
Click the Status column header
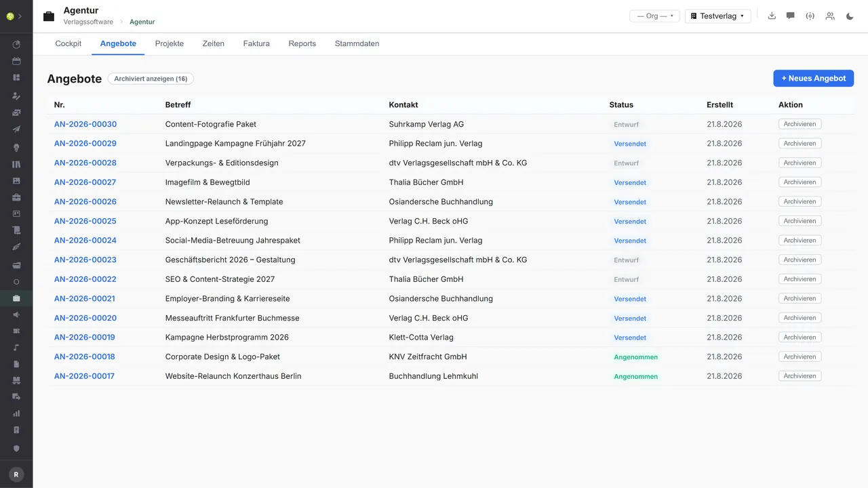(621, 105)
